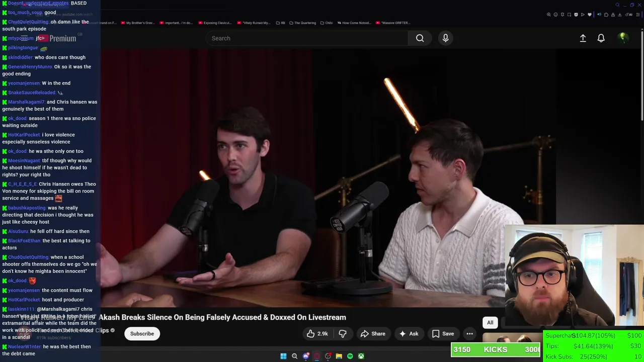Open 'Important... I'm do...' bookmark

pyautogui.click(x=176, y=23)
